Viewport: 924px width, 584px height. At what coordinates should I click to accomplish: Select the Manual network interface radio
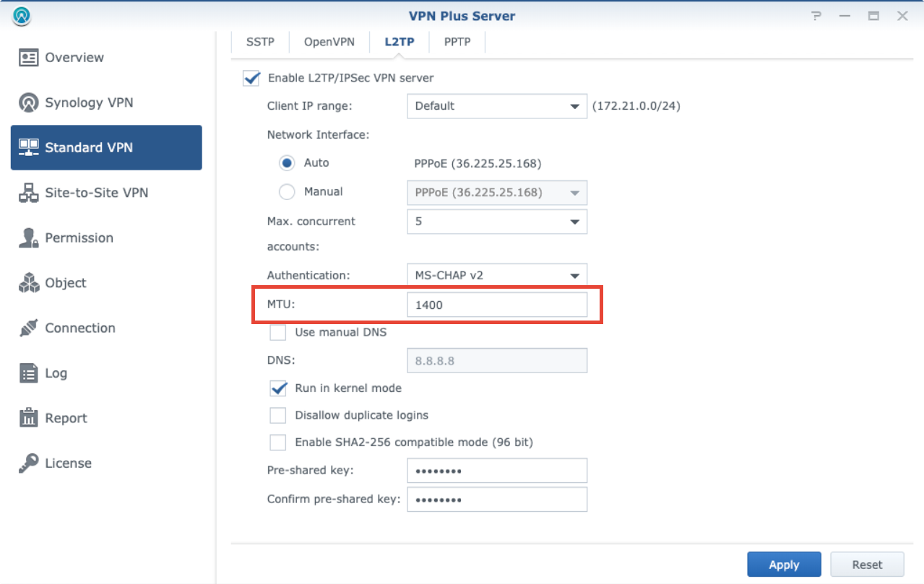pyautogui.click(x=287, y=192)
